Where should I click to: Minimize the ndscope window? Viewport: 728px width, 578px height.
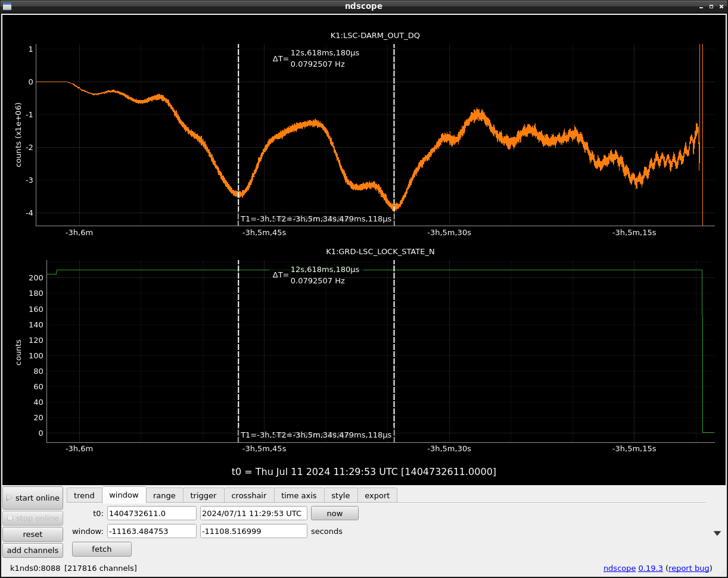(701, 6)
